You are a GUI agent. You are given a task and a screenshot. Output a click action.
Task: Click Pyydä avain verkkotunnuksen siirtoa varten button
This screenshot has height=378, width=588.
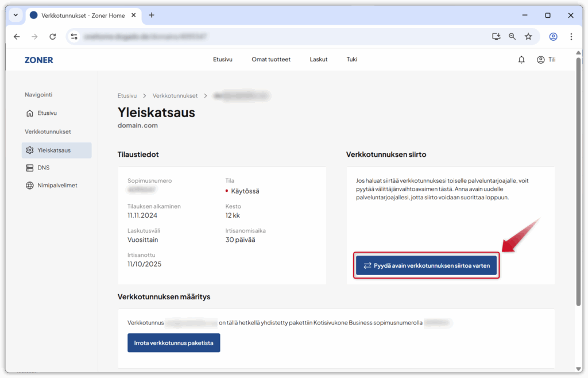tap(426, 266)
